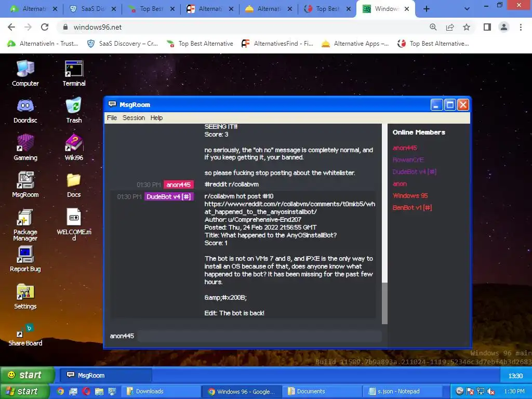Open Alternative Apps bookmark
This screenshot has height=399, width=532.
(355, 44)
